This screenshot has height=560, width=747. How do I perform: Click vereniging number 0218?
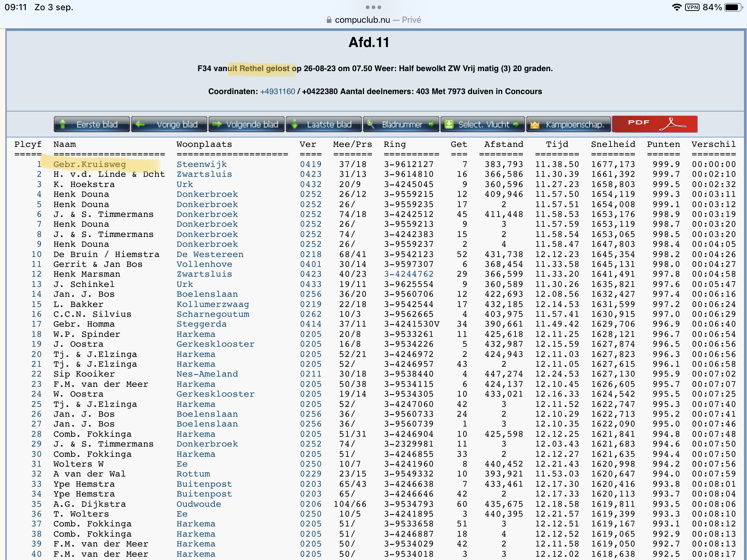311,254
